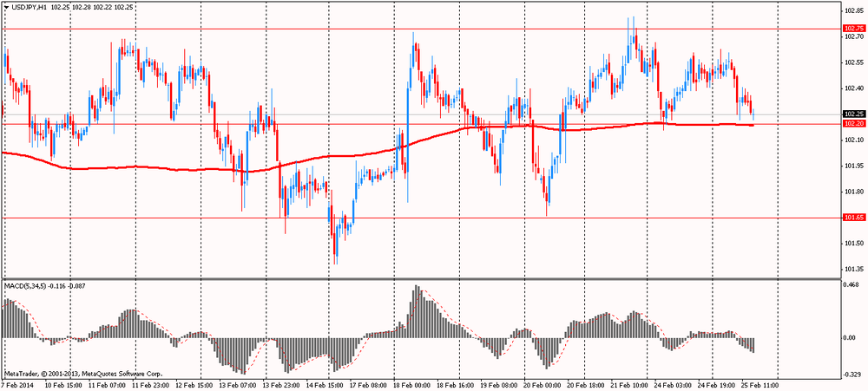This screenshot has height=391, width=868.
Task: Click the OHLC values 102.25 102.28 102.22 102.25
Action: (91, 8)
